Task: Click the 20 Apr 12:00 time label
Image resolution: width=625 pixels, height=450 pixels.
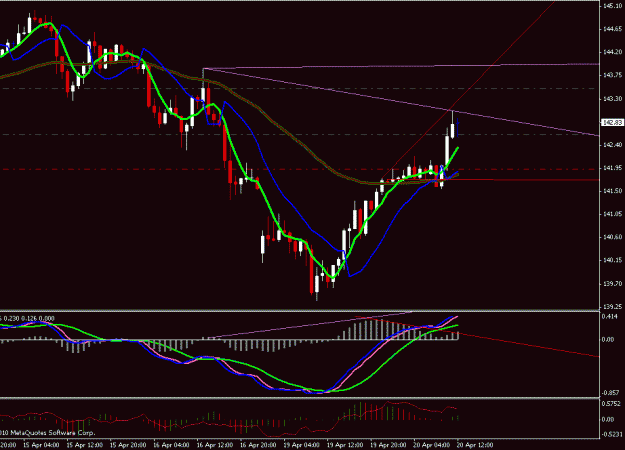Action: (475, 445)
